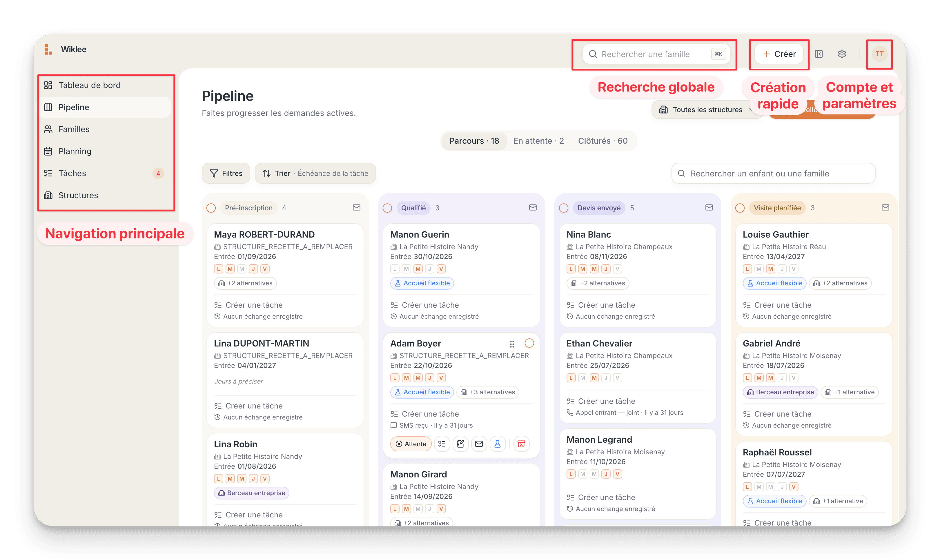Screen dimensions: 940x560
Task: Select all in Visite planifiée column circle
Action: coord(740,208)
